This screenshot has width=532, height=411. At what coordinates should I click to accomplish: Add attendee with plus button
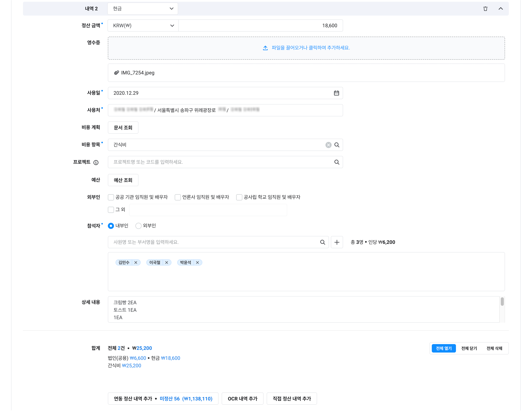coord(337,242)
